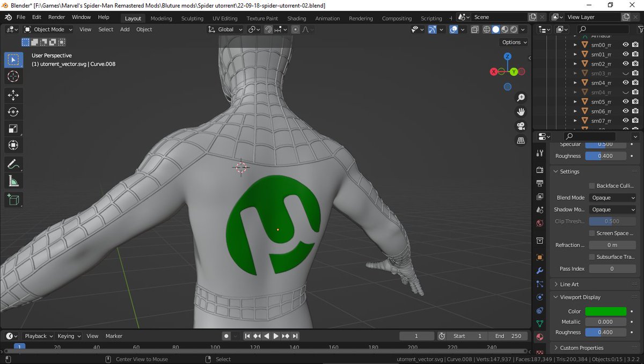This screenshot has height=364, width=644.
Task: Expand the Custom Properties panel
Action: pyautogui.click(x=582, y=348)
